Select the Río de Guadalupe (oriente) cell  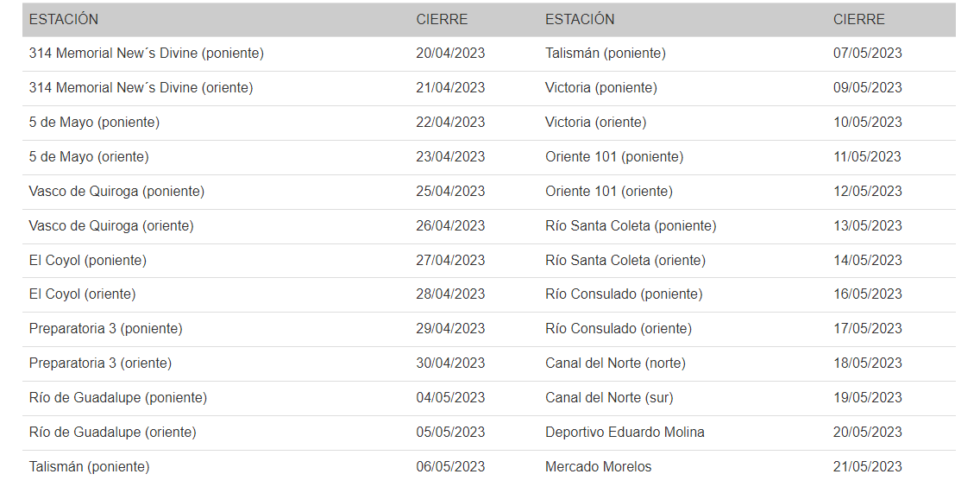pos(112,433)
